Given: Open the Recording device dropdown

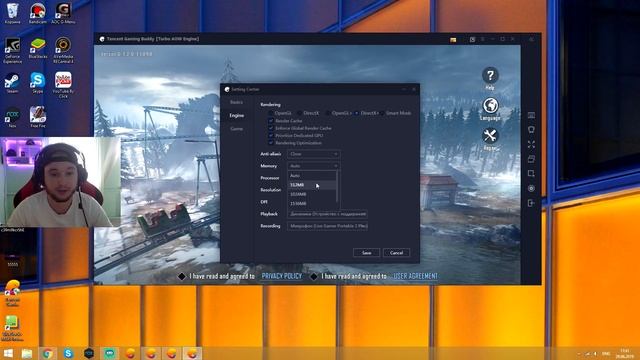Looking at the screenshot, I should tap(327, 226).
